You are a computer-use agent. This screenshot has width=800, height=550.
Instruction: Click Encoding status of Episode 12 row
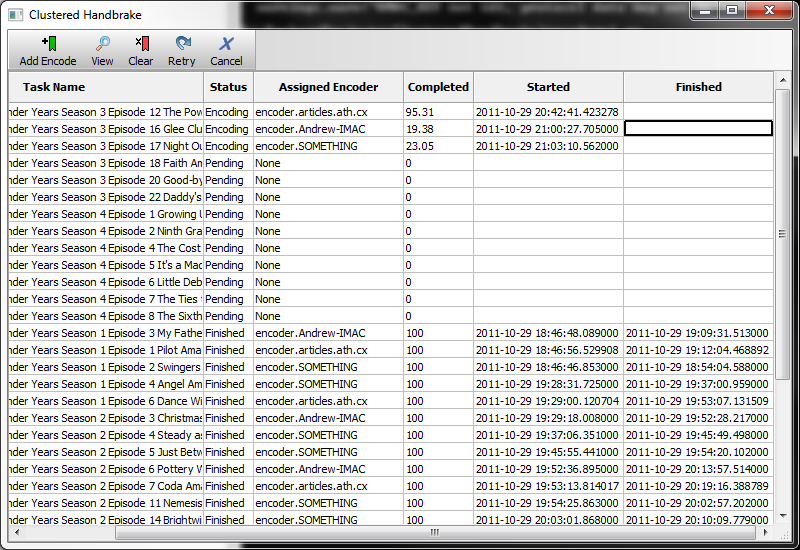(x=227, y=112)
